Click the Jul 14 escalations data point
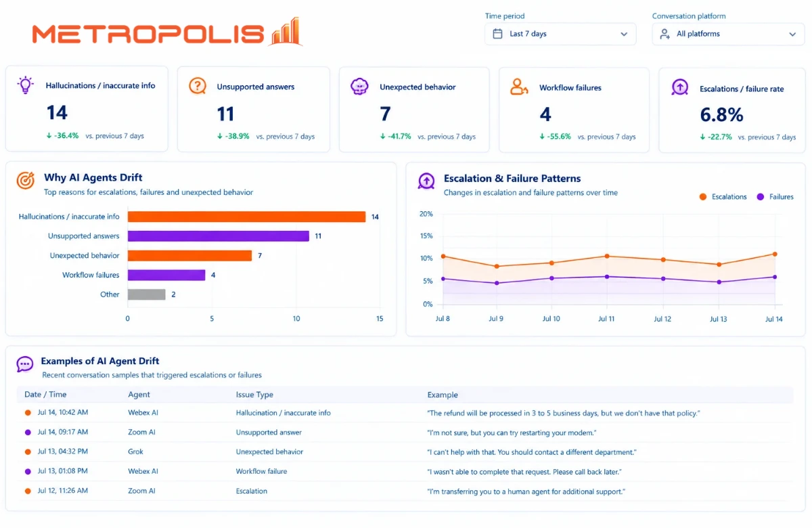The image size is (812, 528). [x=775, y=254]
